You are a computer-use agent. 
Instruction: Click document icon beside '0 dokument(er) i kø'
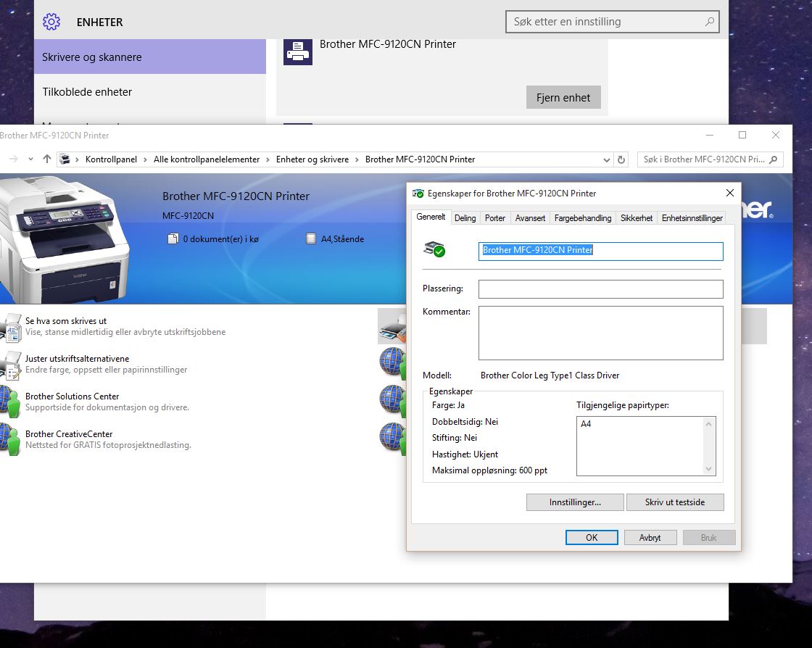pyautogui.click(x=173, y=238)
